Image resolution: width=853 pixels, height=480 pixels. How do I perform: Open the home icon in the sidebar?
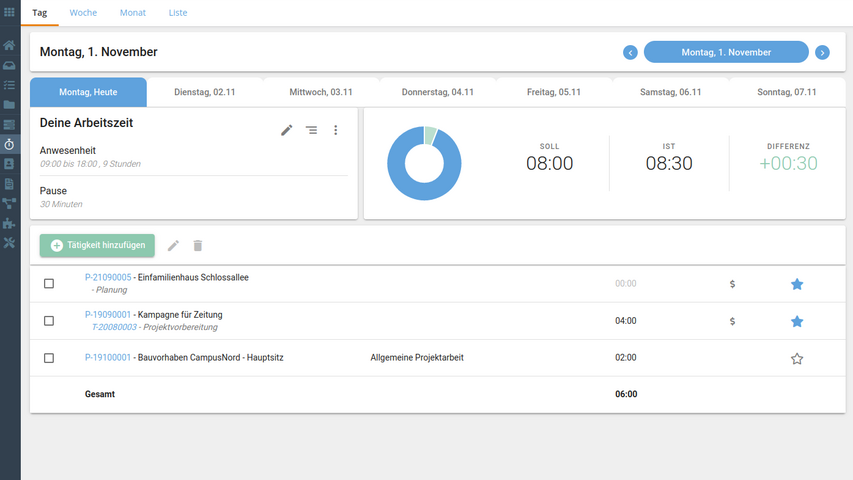(9, 45)
